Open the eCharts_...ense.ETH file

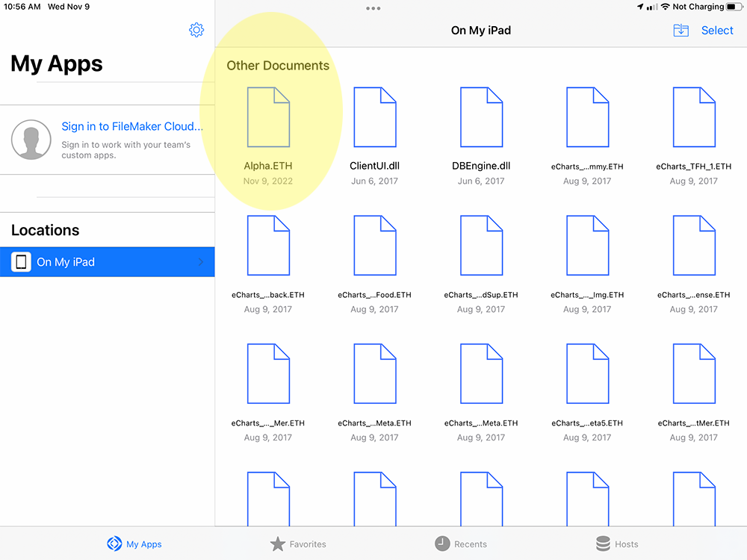(x=694, y=245)
